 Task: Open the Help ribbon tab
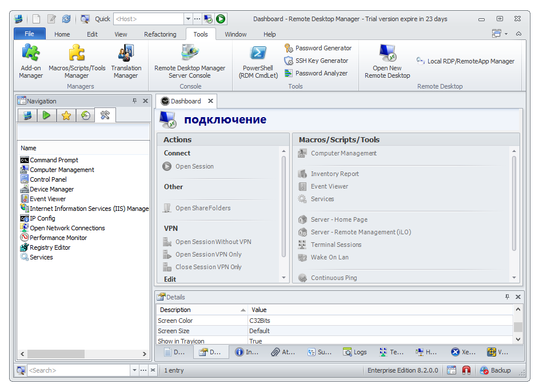click(270, 34)
